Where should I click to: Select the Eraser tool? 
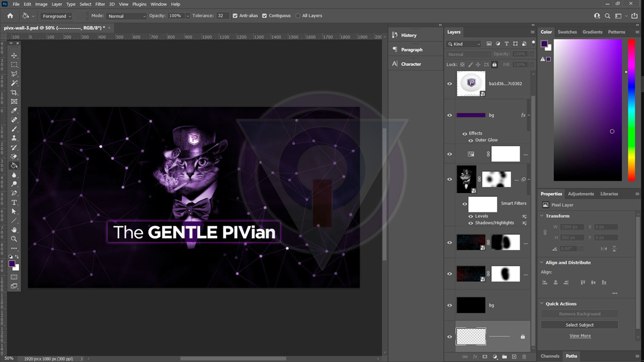click(14, 157)
